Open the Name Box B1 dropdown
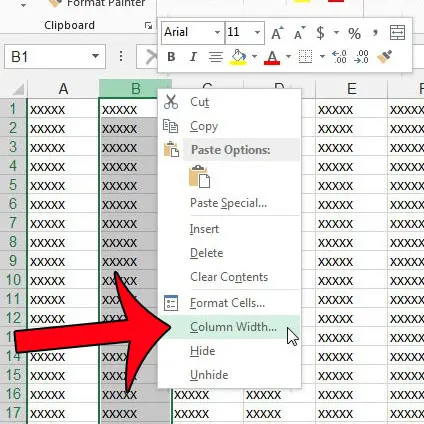 (95, 56)
